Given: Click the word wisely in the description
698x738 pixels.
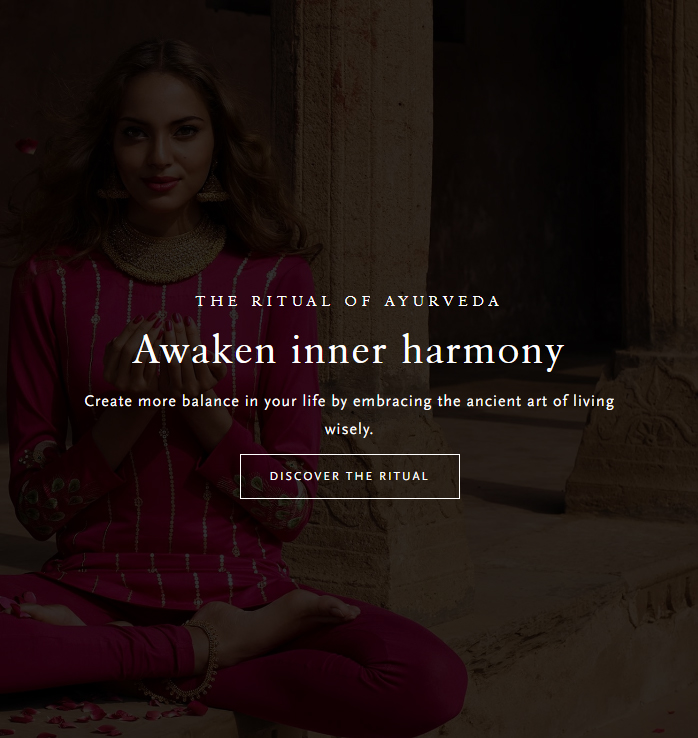Looking at the screenshot, I should click(x=349, y=429).
